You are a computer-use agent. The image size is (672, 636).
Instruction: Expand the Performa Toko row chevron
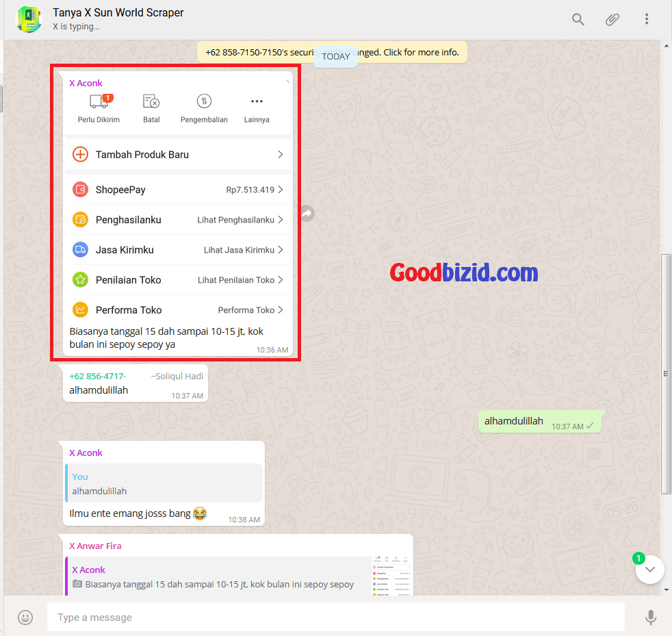point(281,309)
